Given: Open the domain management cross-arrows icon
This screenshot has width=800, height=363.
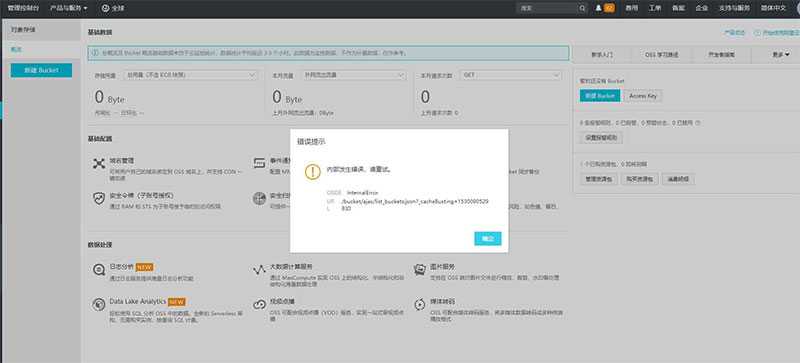Looking at the screenshot, I should (98, 163).
